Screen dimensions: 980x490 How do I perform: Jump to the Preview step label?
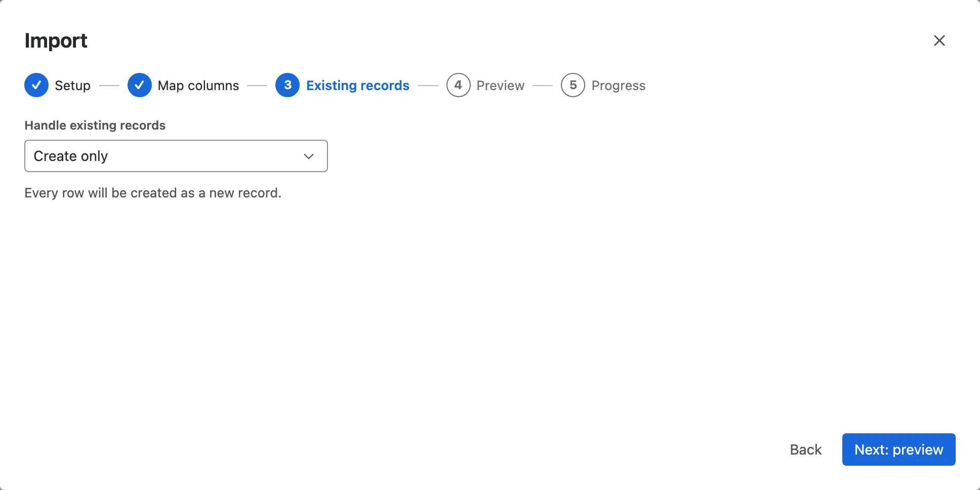click(x=501, y=86)
